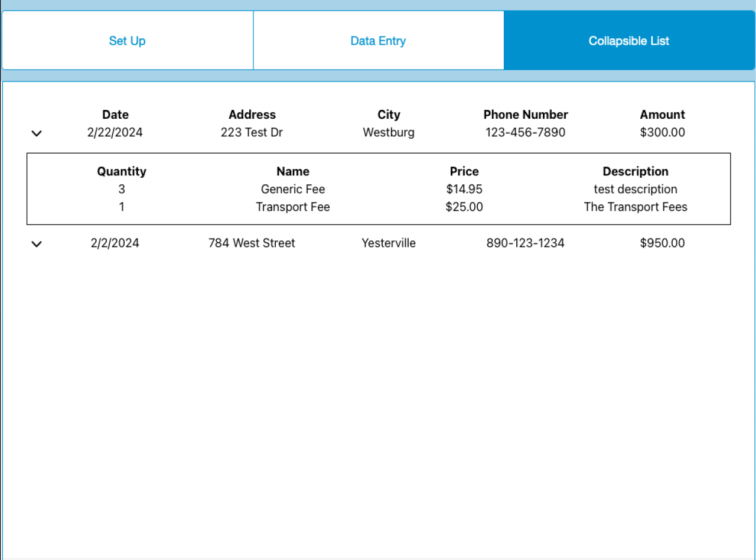Select the Collapsible List tab
This screenshot has height=560, width=756.
click(629, 41)
